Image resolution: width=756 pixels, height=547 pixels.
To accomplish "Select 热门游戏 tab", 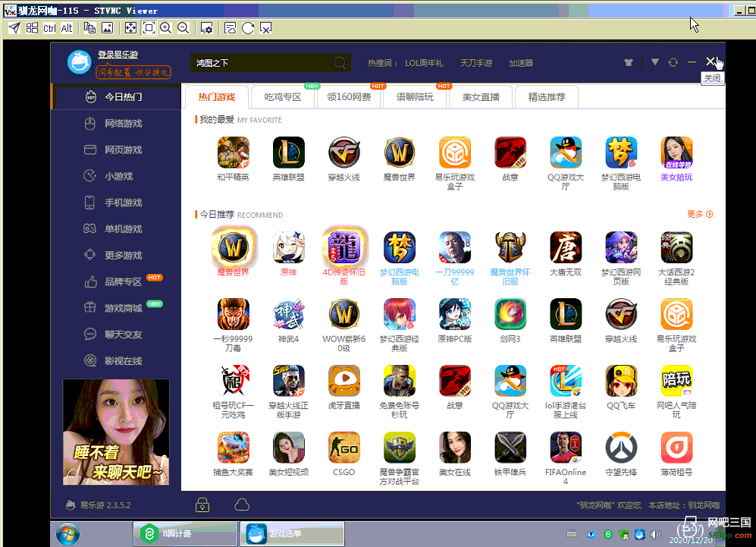I will click(216, 97).
